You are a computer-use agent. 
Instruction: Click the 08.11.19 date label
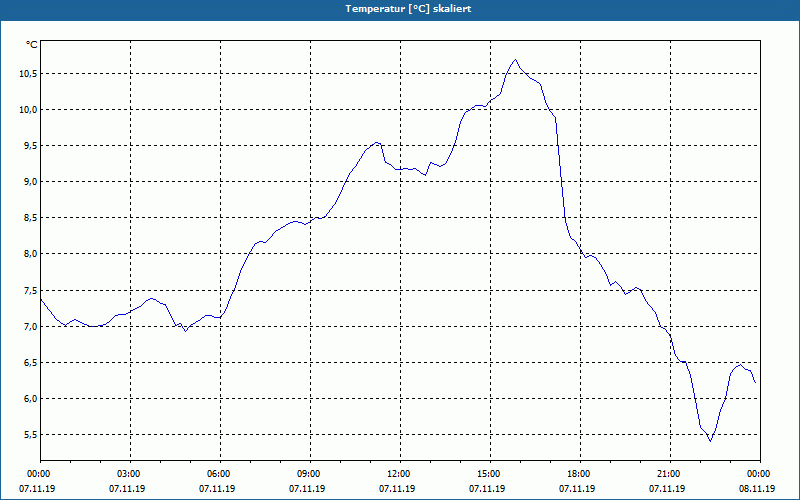[x=757, y=489]
